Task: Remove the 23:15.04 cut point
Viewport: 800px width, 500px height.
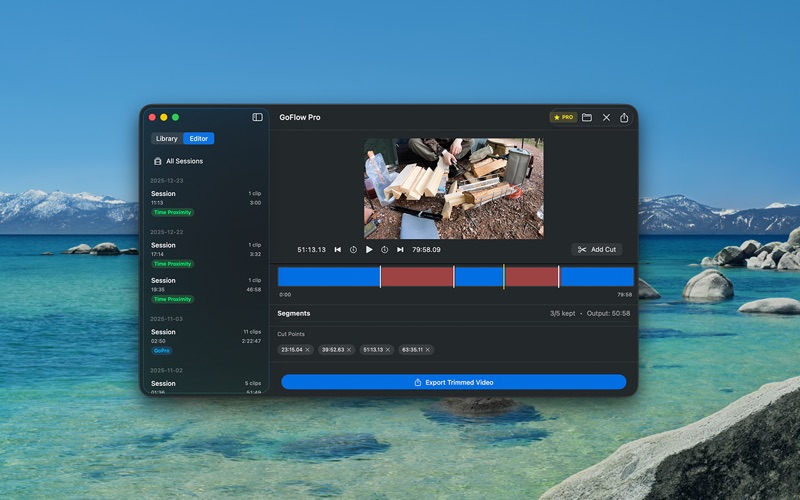Action: (x=308, y=350)
